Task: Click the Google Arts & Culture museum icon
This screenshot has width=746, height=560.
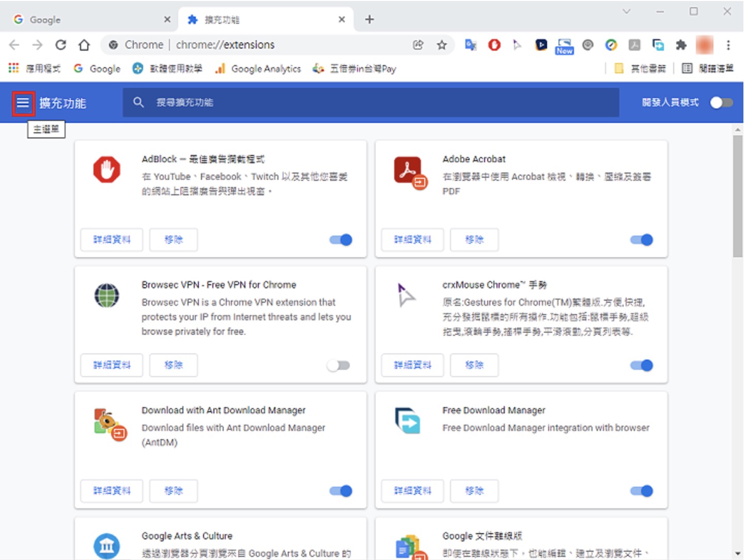Action: tap(107, 546)
